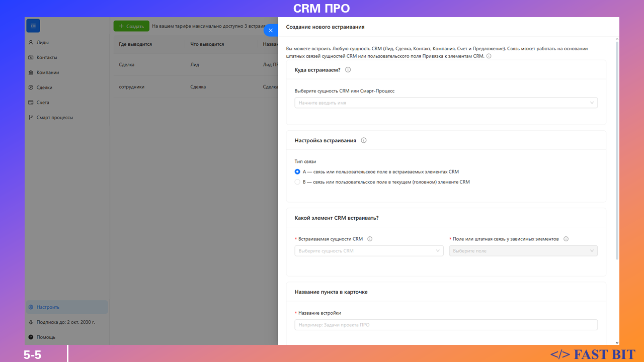This screenshot has height=362, width=644.
Task: Click the Название встройки text field
Action: [x=446, y=325]
